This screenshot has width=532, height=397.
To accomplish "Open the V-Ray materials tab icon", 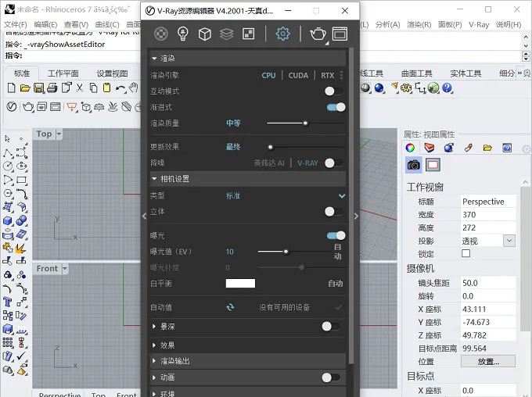I will (x=161, y=34).
